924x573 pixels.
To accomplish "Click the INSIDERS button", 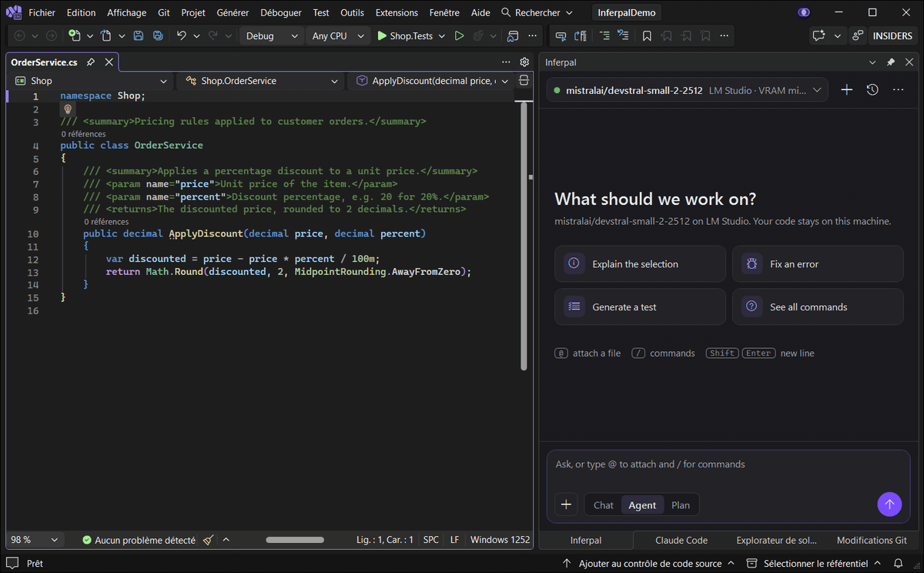I will [x=892, y=35].
